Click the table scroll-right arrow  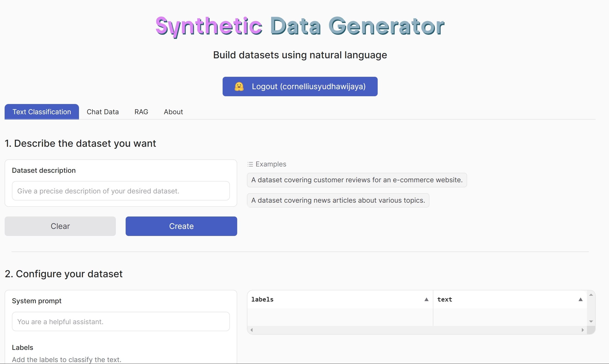(x=583, y=330)
